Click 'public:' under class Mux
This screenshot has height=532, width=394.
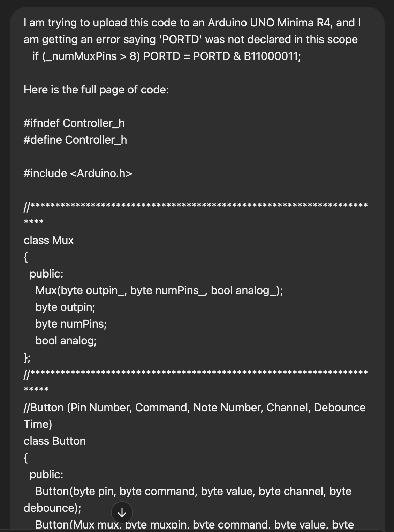46,274
